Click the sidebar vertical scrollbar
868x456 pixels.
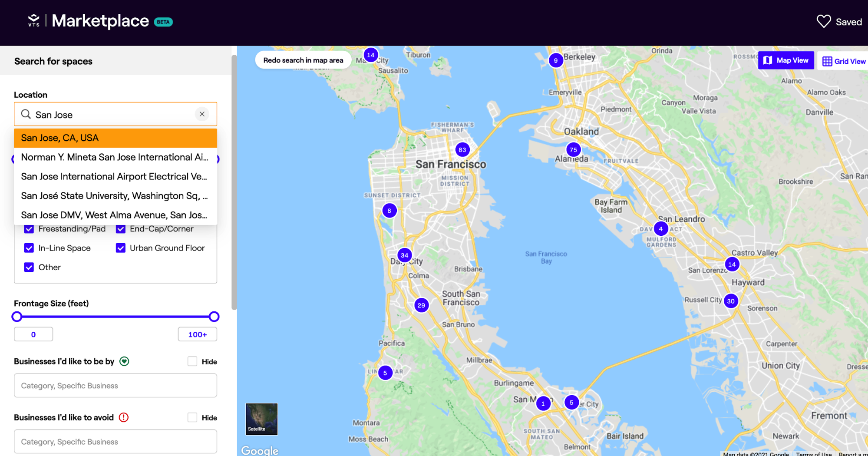pos(234,182)
